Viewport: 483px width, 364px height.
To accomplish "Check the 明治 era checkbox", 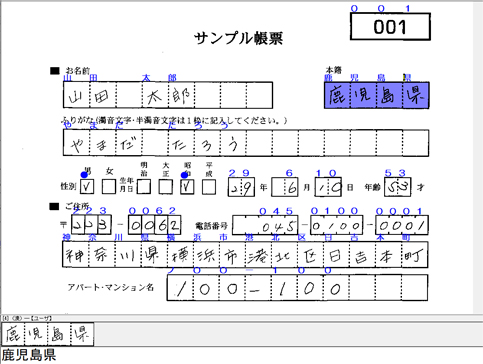I will pos(144,187).
